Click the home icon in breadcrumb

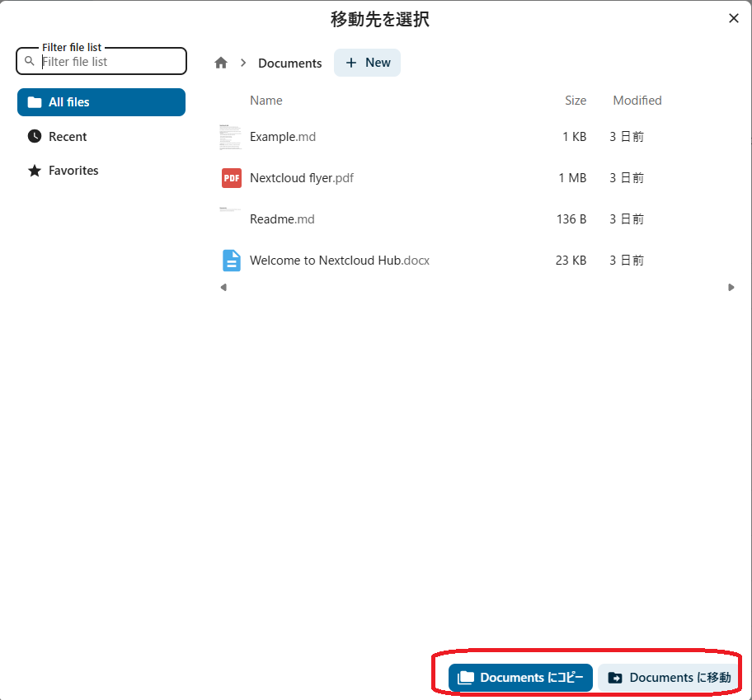tap(221, 63)
